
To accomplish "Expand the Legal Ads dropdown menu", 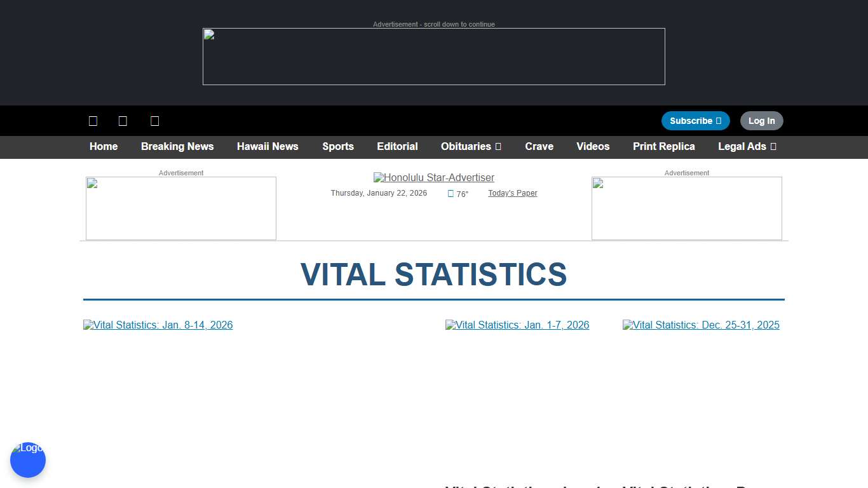I will [x=747, y=147].
